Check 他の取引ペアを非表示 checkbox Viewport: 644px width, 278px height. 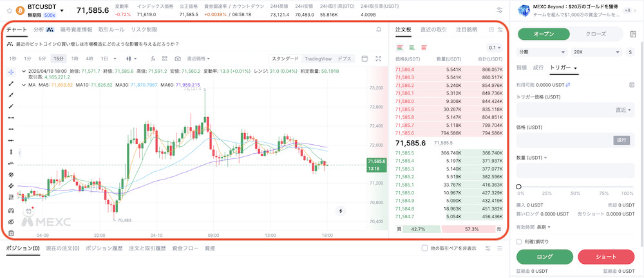point(424,248)
